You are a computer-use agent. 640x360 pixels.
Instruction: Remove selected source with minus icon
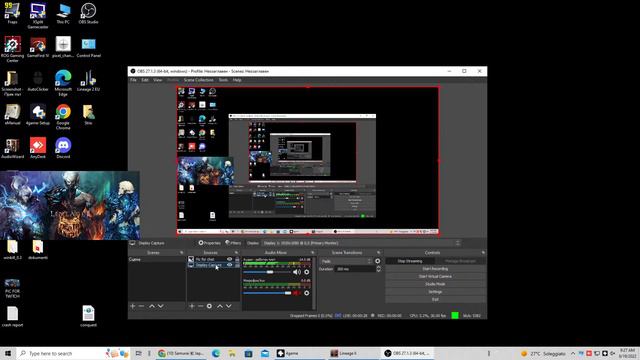(x=200, y=306)
